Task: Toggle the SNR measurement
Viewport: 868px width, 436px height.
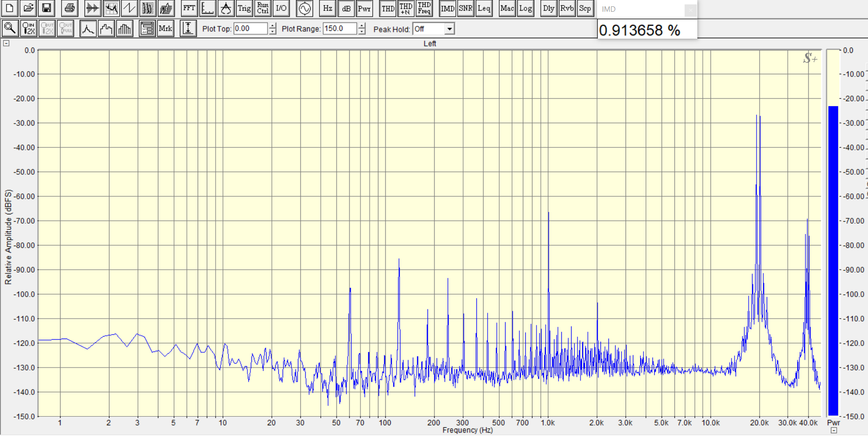Action: pyautogui.click(x=466, y=8)
